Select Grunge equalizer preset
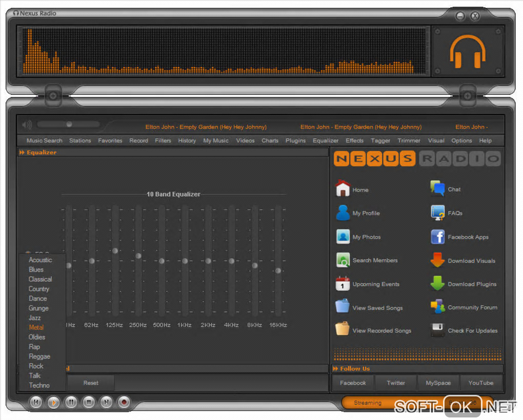523x420 pixels. coord(38,308)
